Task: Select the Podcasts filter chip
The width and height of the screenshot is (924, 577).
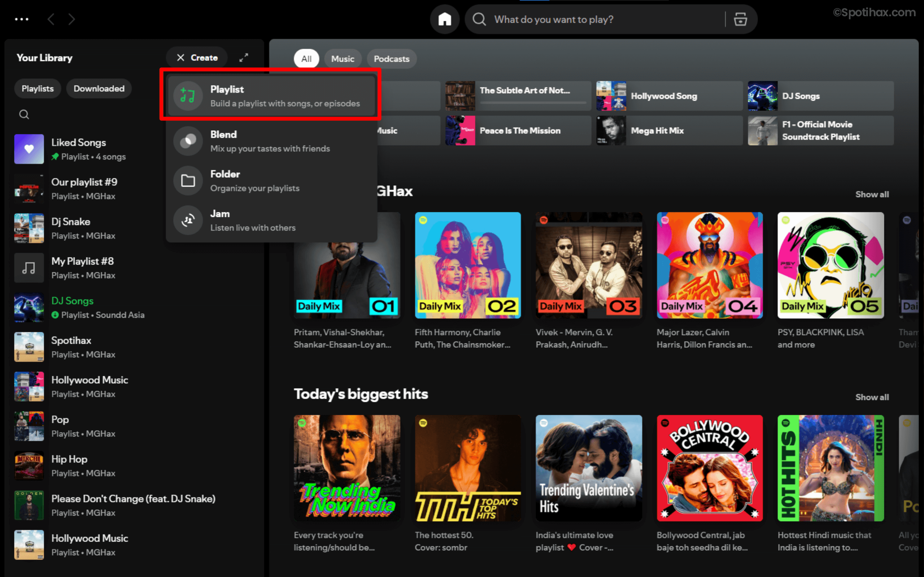Action: (391, 59)
